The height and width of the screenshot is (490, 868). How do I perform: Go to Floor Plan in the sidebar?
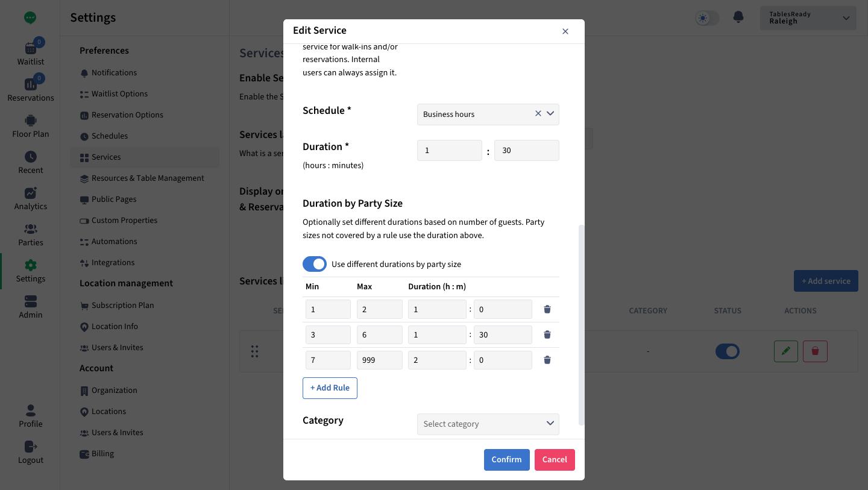(31, 127)
